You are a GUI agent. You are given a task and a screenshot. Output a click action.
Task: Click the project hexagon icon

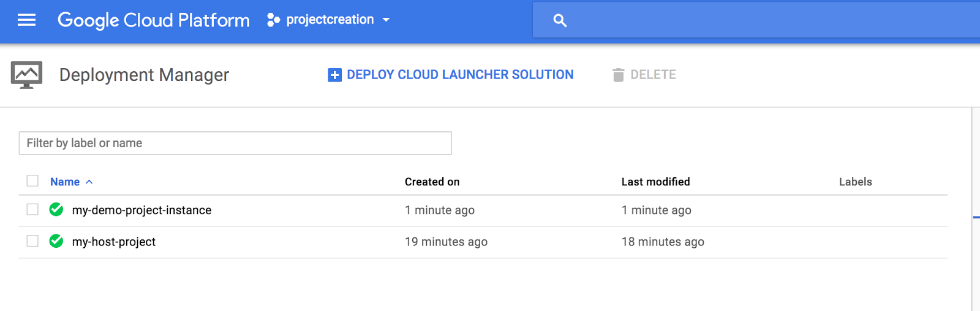tap(273, 20)
